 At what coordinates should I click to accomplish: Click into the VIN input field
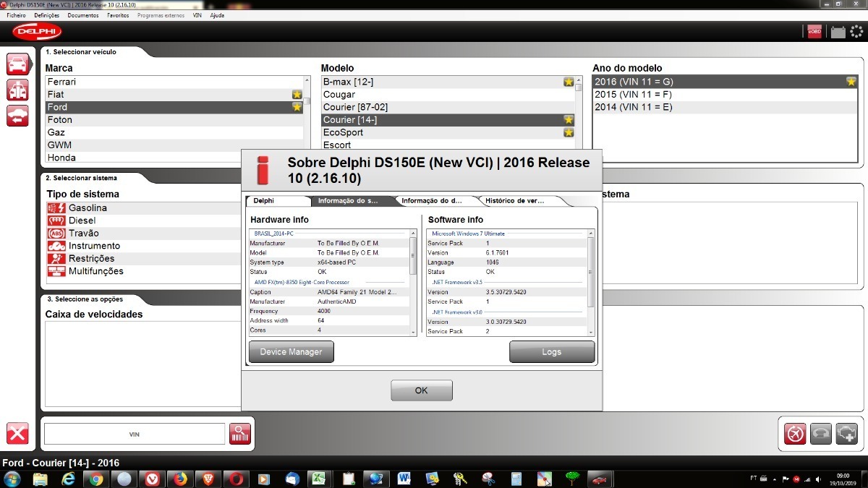tap(135, 434)
